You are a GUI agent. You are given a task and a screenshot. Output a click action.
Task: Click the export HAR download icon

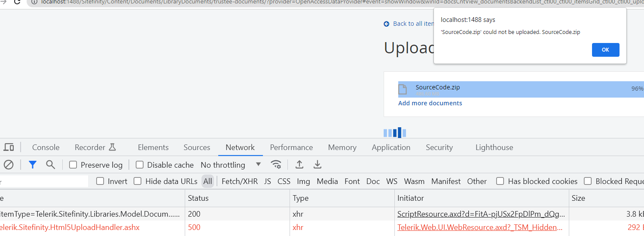(x=317, y=165)
